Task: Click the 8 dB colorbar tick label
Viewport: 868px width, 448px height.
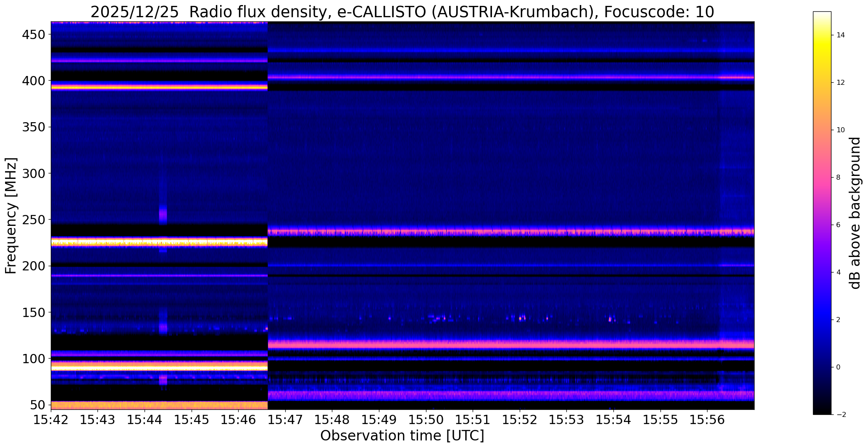Action: pos(839,178)
